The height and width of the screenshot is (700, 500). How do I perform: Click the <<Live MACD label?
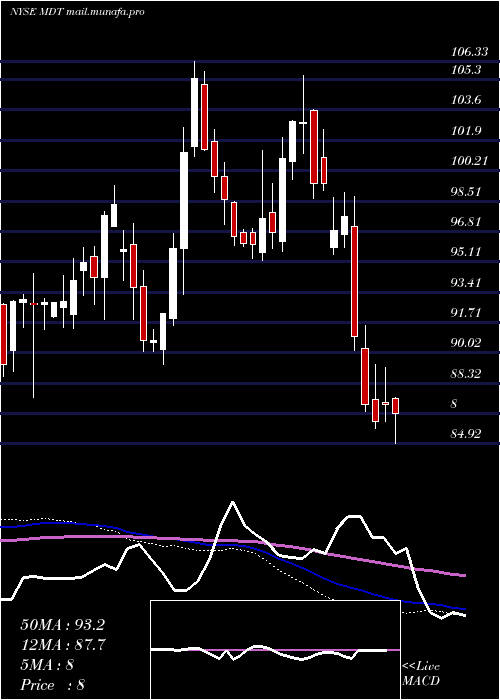click(x=421, y=674)
